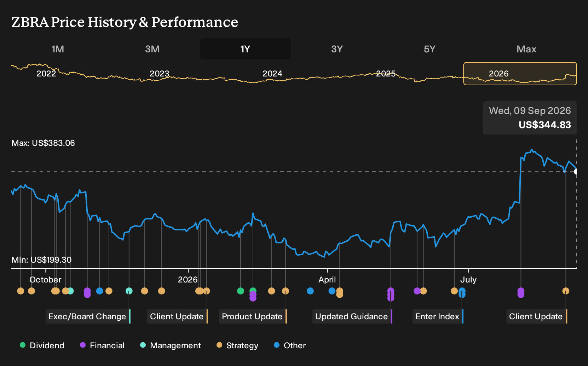
Task: Open the Enter Index event label
Action: click(438, 316)
